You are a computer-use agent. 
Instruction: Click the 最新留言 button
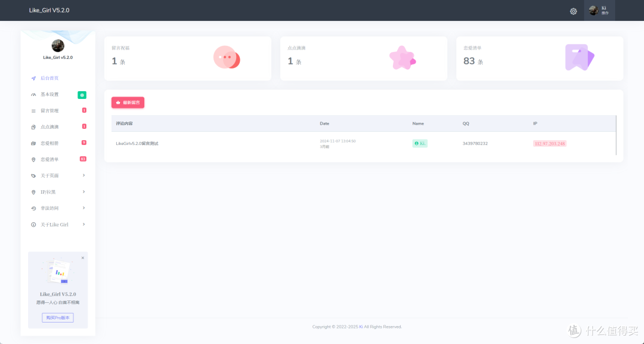tap(128, 103)
